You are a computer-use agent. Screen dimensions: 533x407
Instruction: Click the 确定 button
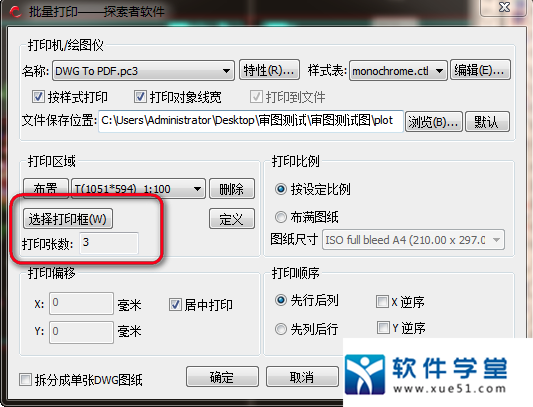222,377
